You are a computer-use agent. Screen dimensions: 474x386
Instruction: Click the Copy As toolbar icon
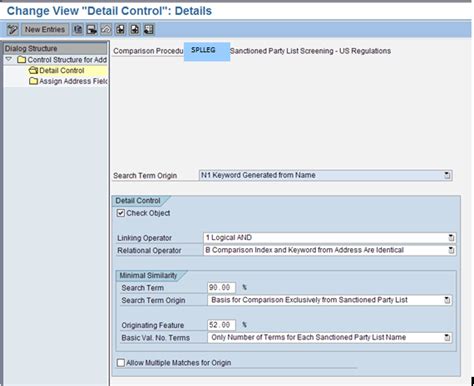point(78,30)
